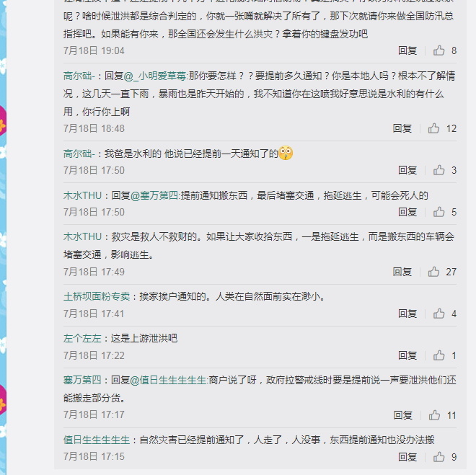
Task: Click the astonished emoji in 高尔础-'s comment
Action: pyautogui.click(x=286, y=154)
